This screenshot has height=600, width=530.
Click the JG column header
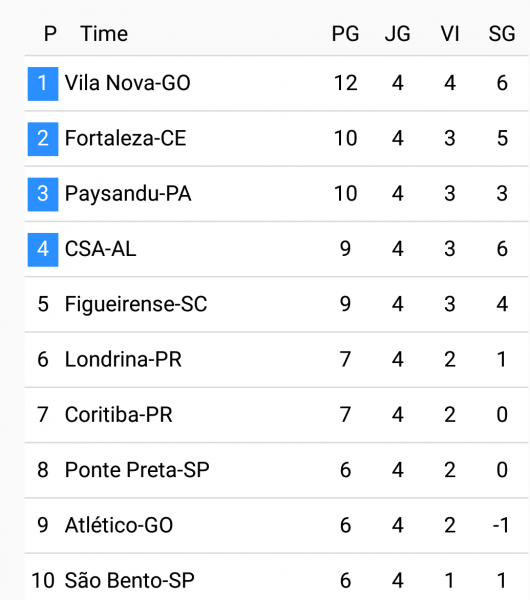point(398,34)
